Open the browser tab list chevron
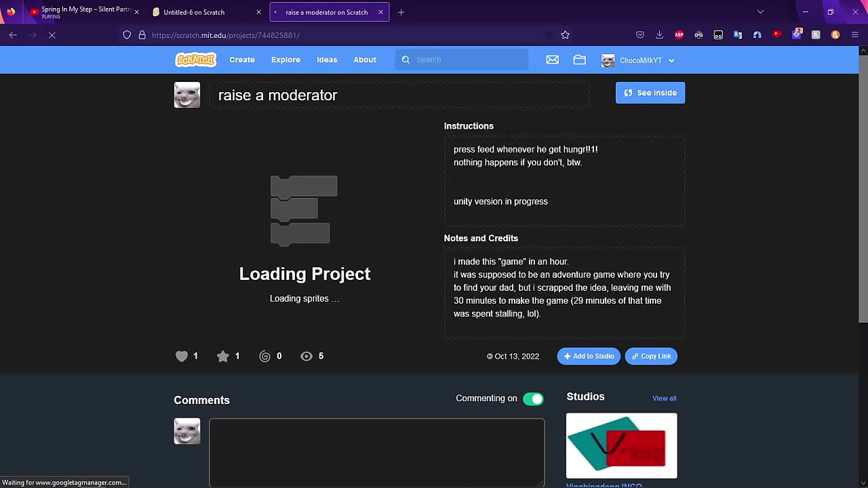This screenshot has height=488, width=868. tap(760, 12)
